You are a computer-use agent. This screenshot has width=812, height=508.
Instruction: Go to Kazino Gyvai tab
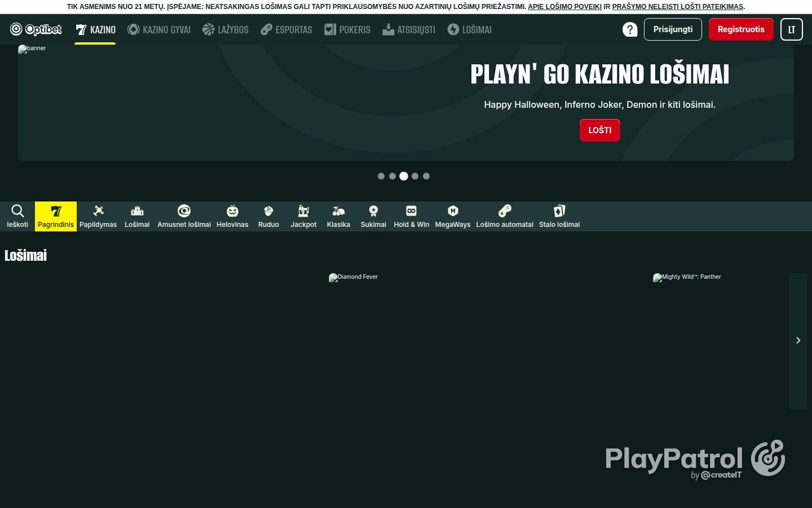pyautogui.click(x=159, y=29)
